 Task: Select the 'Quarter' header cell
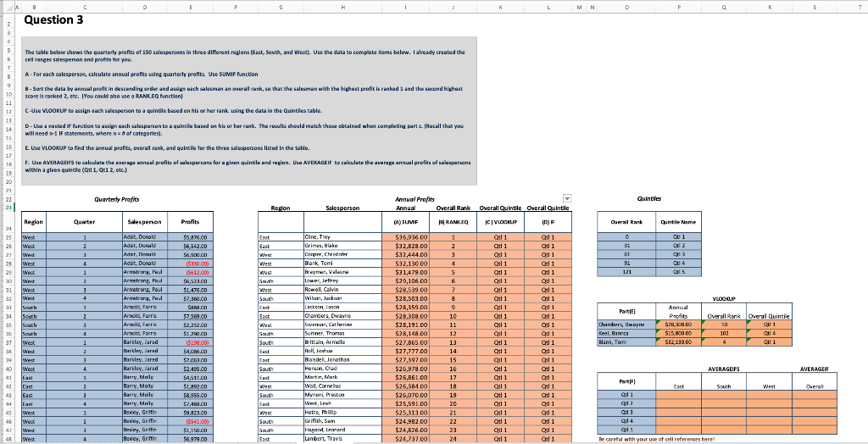click(x=84, y=222)
